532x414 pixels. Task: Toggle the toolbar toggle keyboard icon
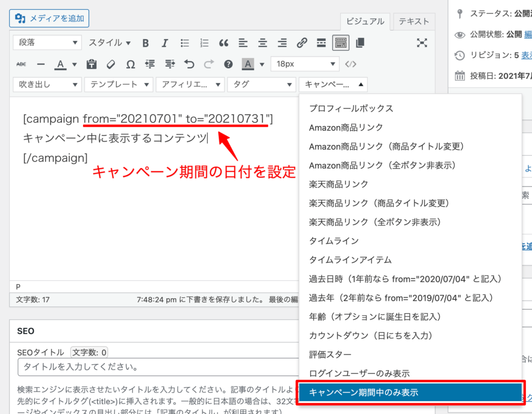pos(341,43)
